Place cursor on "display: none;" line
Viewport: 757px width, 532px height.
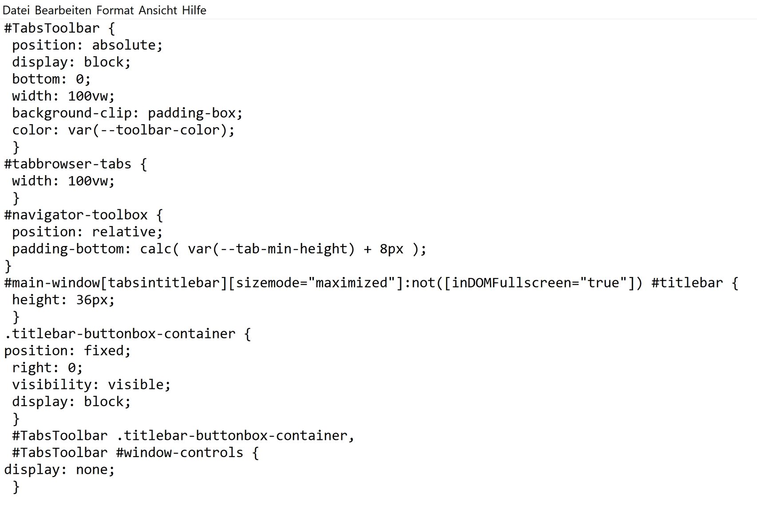click(x=59, y=469)
